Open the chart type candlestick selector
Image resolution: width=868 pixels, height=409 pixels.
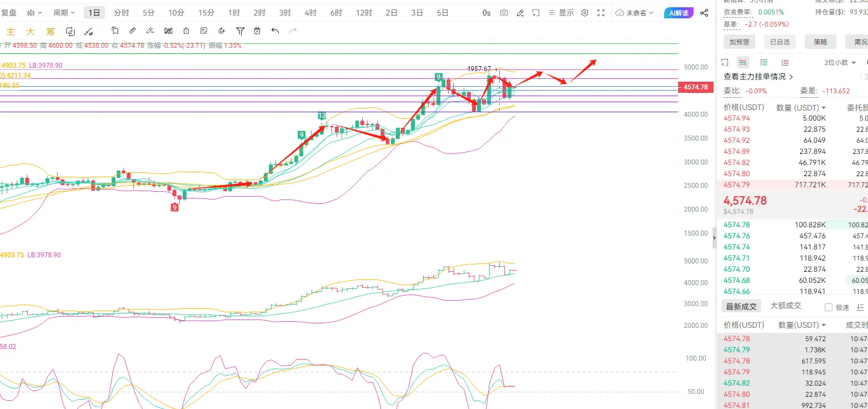pyautogui.click(x=34, y=13)
